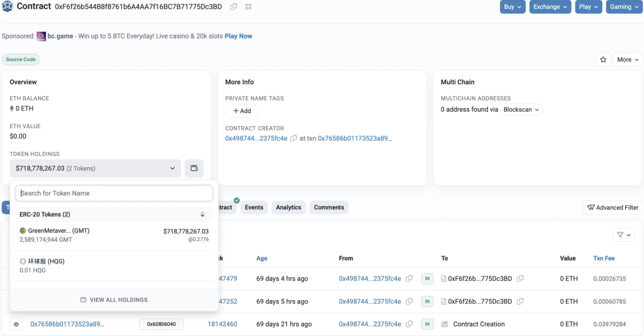The height and width of the screenshot is (336, 644).
Task: Click the 0.03979284 txn fee value
Action: [x=609, y=324]
